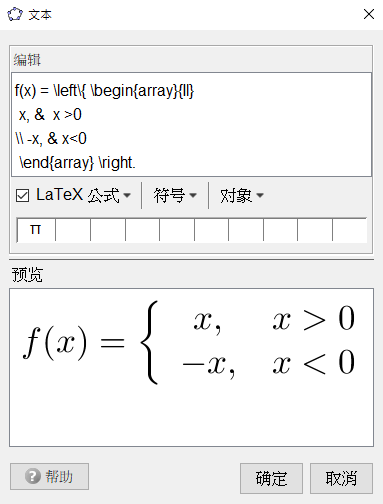The height and width of the screenshot is (504, 383).
Task: Uncheck the LaTeX 公式 checkbox
Action: coord(22,195)
